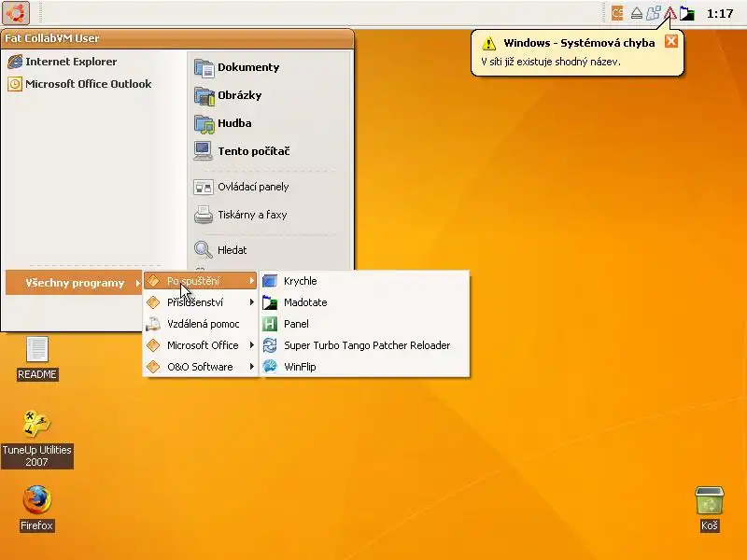
Task: Click the toolbar grip handle beside Start
Action: [x=40, y=13]
